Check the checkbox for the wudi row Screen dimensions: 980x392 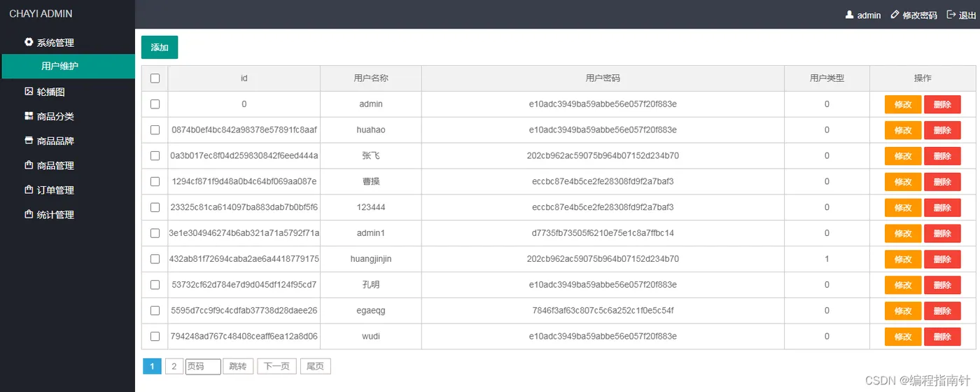tap(155, 337)
